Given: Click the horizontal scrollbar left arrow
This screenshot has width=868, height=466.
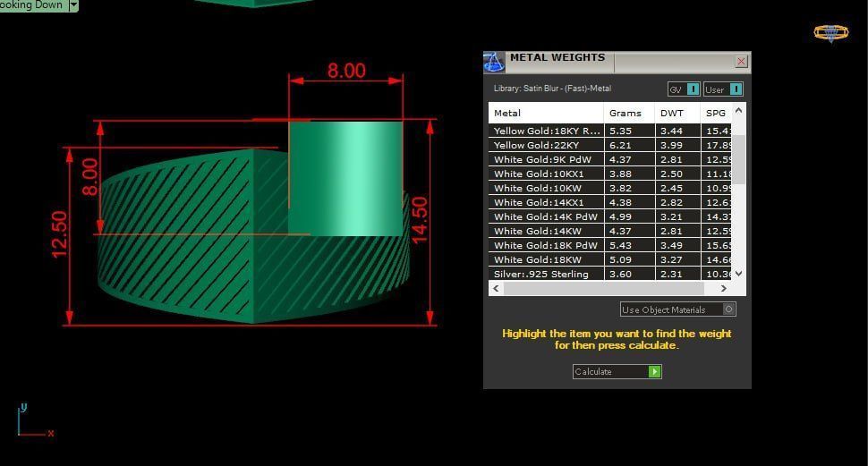Looking at the screenshot, I should [496, 288].
